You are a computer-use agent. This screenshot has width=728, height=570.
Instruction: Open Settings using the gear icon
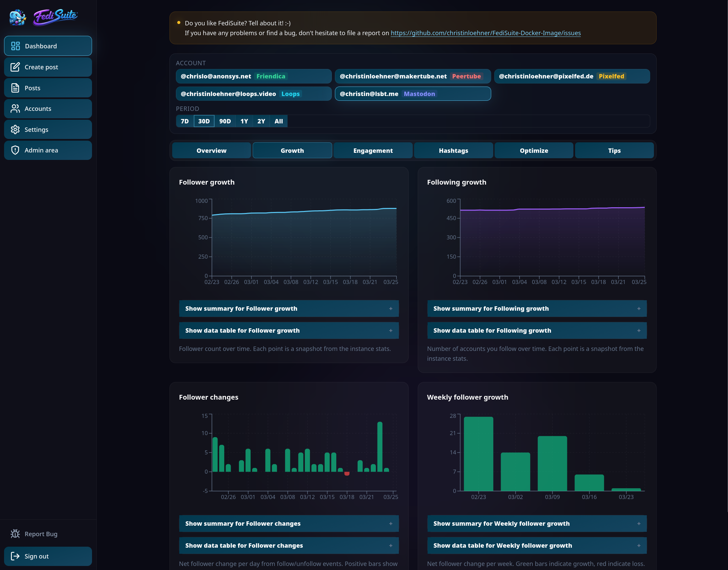point(15,129)
